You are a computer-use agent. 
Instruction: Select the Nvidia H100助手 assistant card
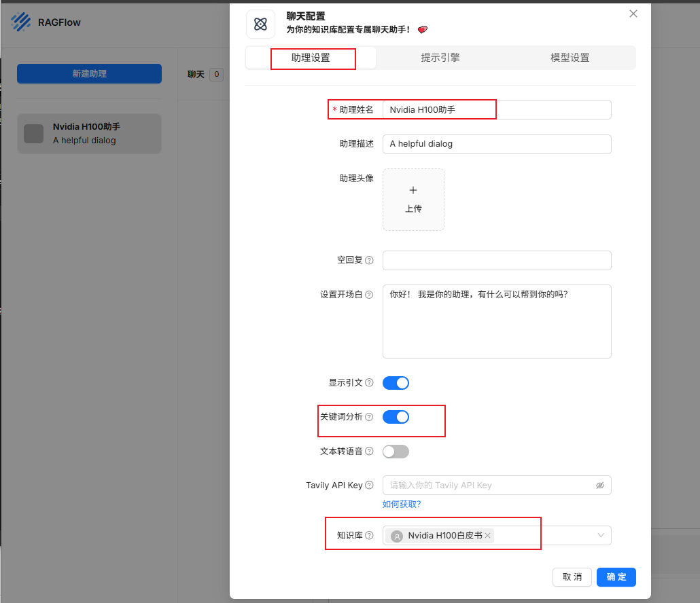89,134
